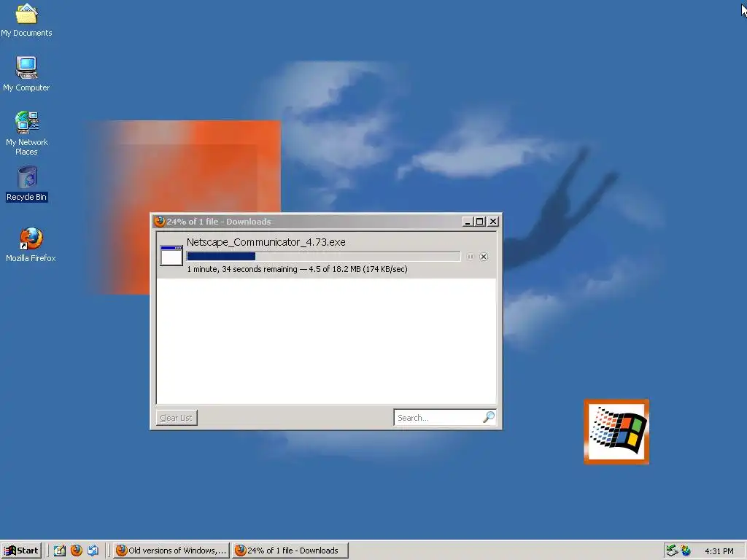Click the Downloads window title bar text

coord(219,222)
